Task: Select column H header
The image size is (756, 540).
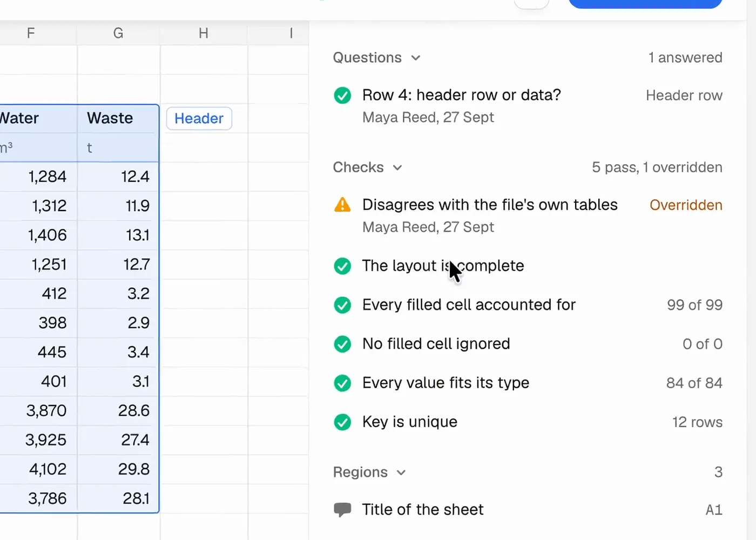Action: pyautogui.click(x=204, y=33)
